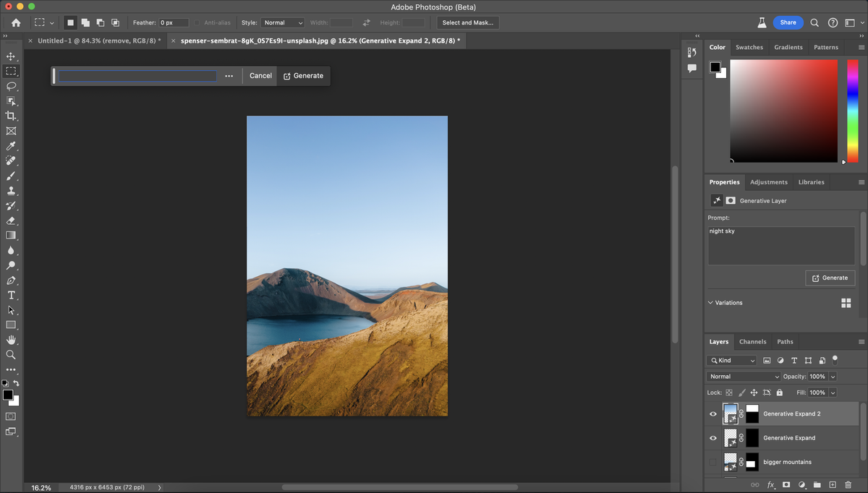Click the Generate button in Properties panel

click(x=830, y=278)
